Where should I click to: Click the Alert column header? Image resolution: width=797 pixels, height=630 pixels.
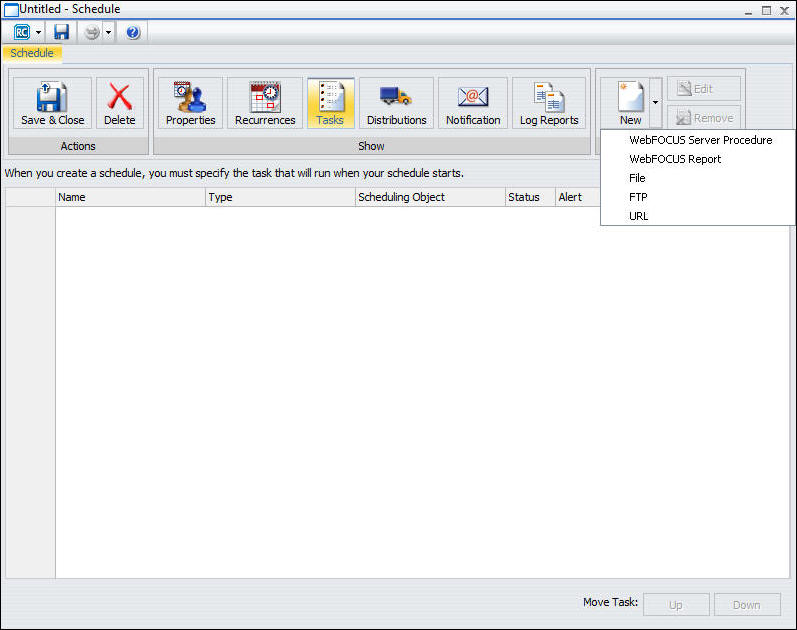pyautogui.click(x=578, y=197)
